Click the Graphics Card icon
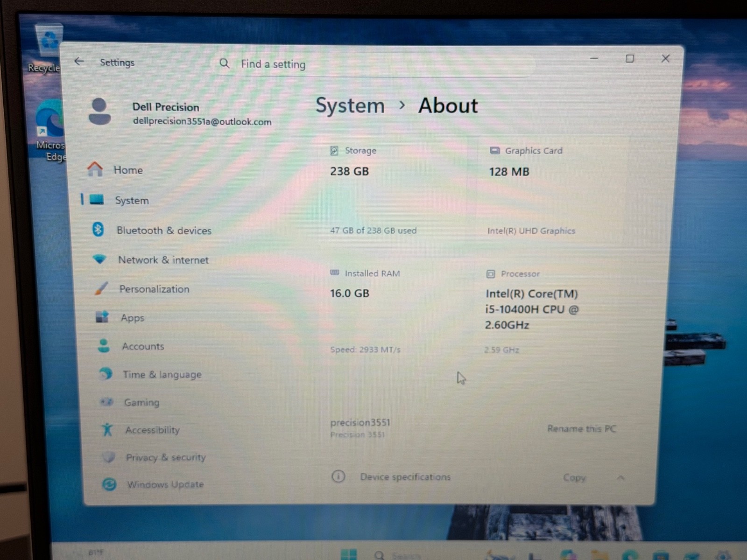Image resolution: width=747 pixels, height=560 pixels. pos(494,150)
